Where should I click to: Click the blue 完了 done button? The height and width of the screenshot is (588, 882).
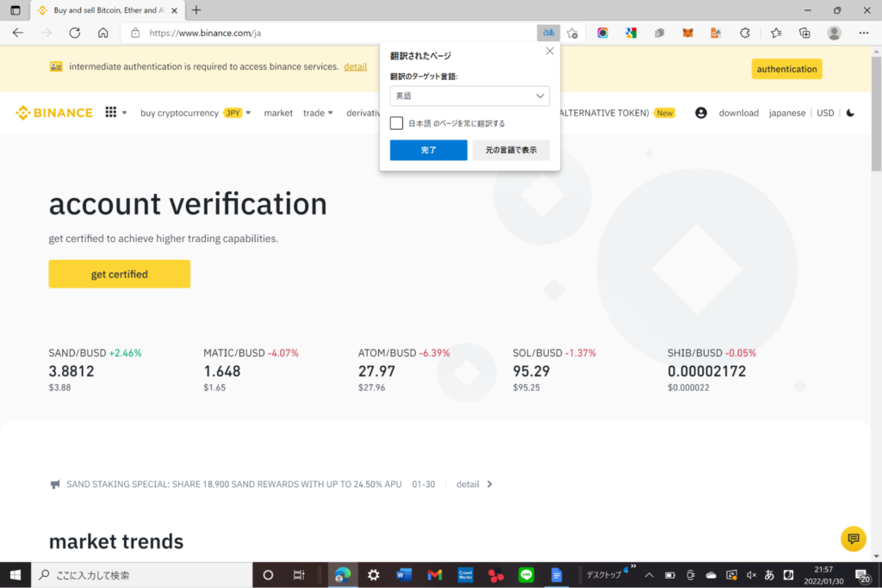pyautogui.click(x=429, y=150)
